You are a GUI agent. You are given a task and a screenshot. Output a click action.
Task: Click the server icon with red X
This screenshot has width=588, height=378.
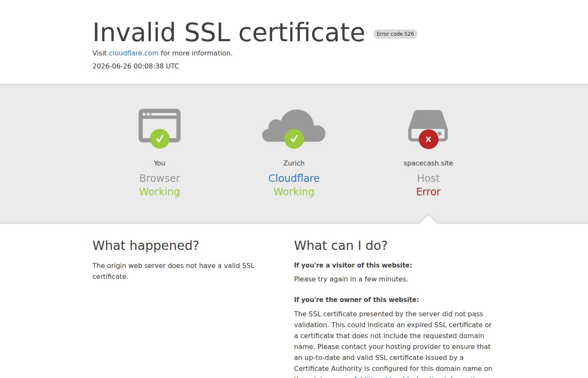(x=428, y=129)
